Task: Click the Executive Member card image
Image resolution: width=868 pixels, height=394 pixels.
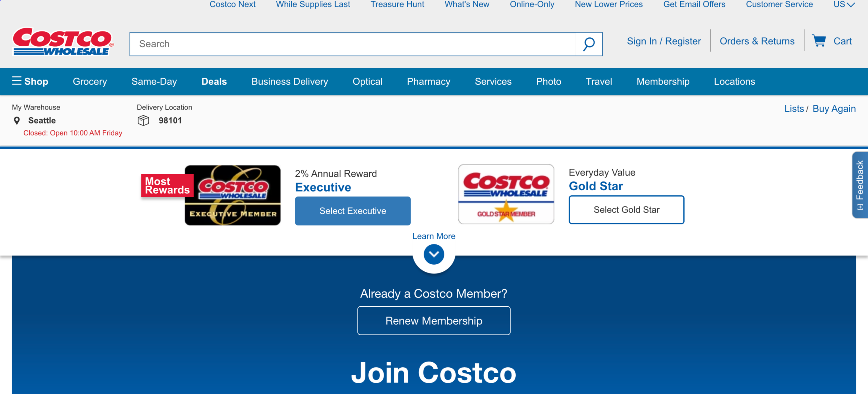Action: point(233,195)
